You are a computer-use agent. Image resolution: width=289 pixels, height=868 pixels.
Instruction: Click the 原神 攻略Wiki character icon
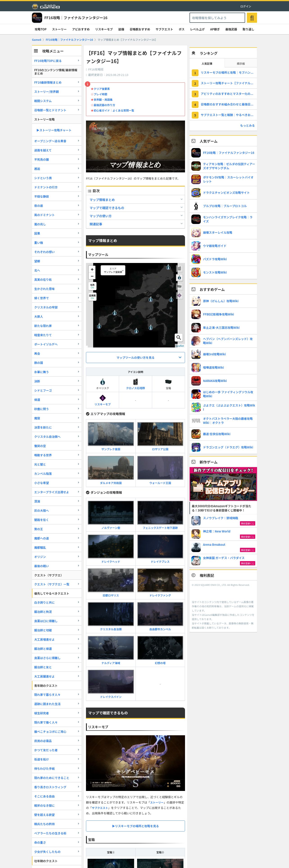[196, 301]
